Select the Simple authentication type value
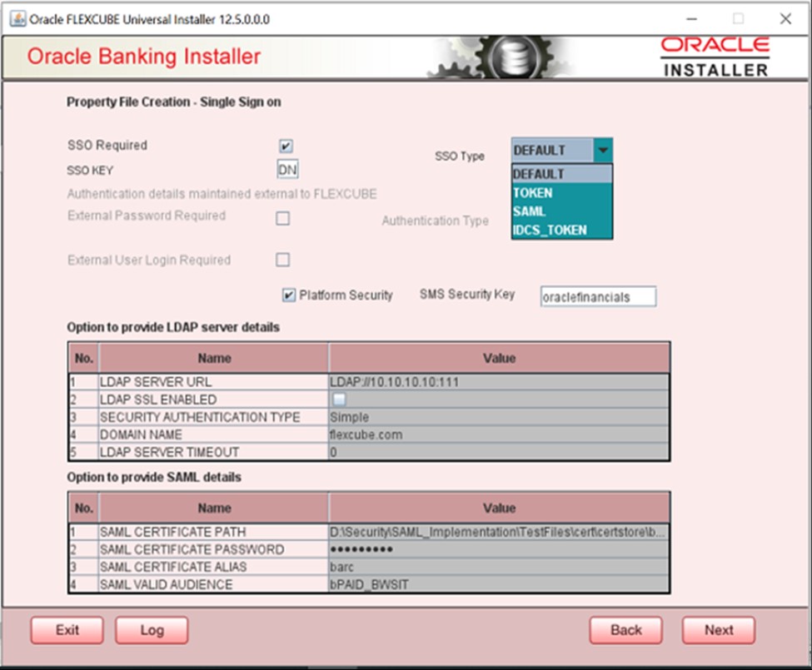812x670 pixels. point(499,417)
